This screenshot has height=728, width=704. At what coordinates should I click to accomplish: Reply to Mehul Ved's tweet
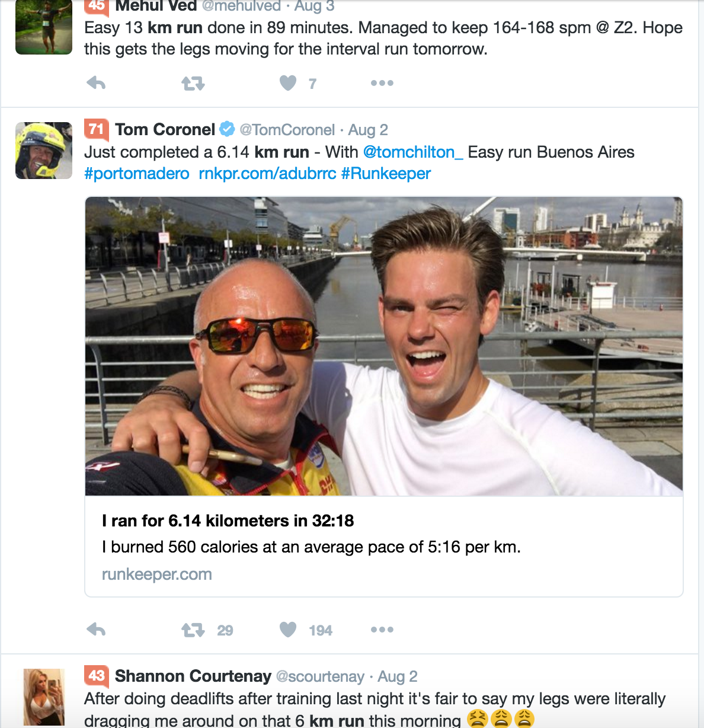(96, 83)
